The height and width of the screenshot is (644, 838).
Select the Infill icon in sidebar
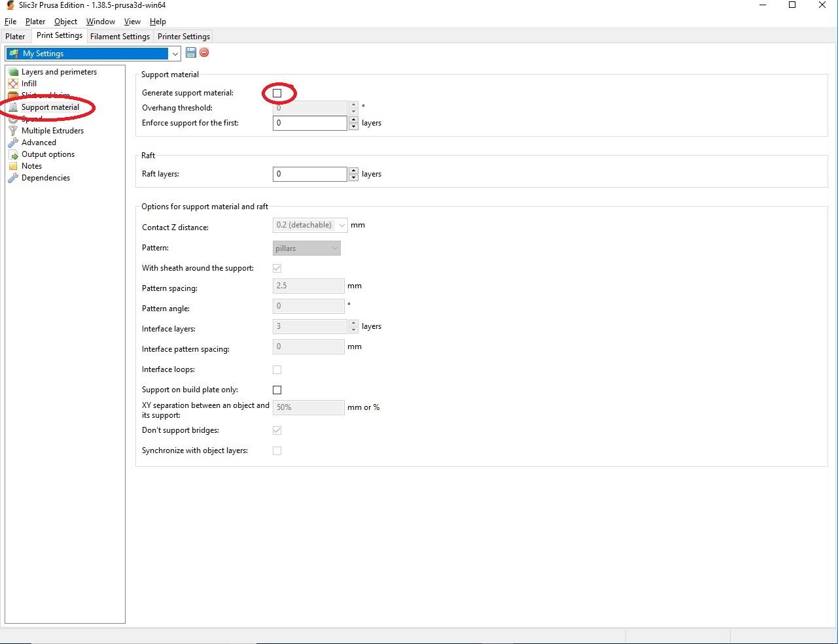[x=13, y=84]
